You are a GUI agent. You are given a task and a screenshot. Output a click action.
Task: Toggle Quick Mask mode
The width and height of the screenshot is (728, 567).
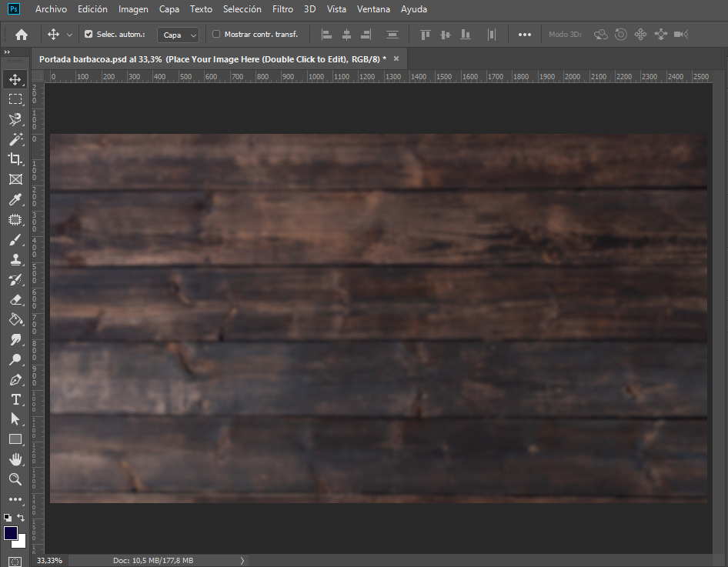[15, 562]
